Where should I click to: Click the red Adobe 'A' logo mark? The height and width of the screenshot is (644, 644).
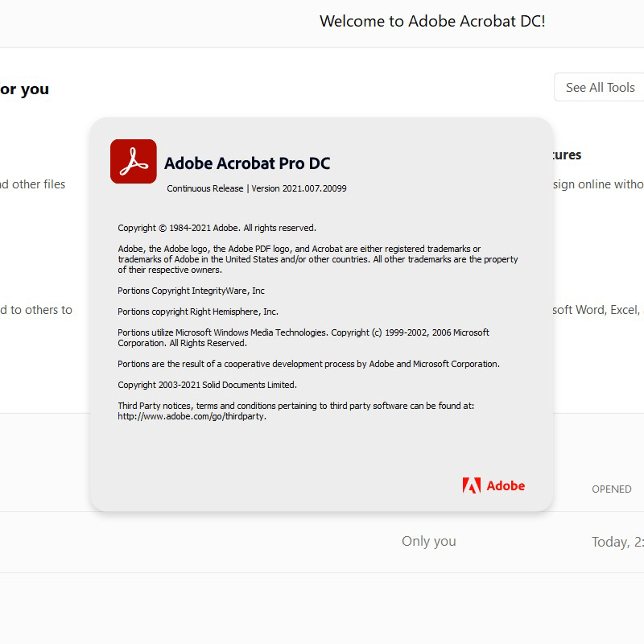tap(471, 485)
